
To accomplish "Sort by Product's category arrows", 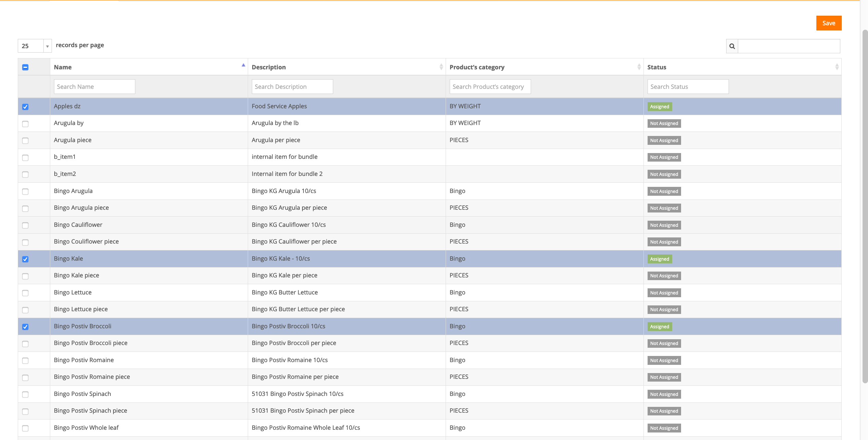I will [639, 67].
